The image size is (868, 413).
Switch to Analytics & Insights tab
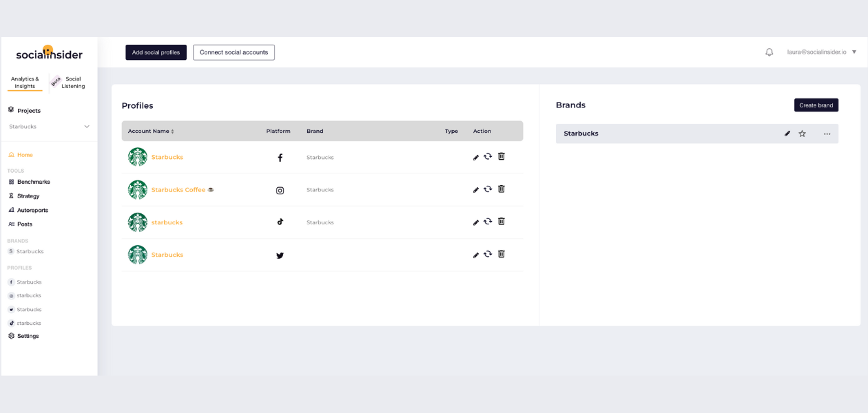(x=25, y=83)
